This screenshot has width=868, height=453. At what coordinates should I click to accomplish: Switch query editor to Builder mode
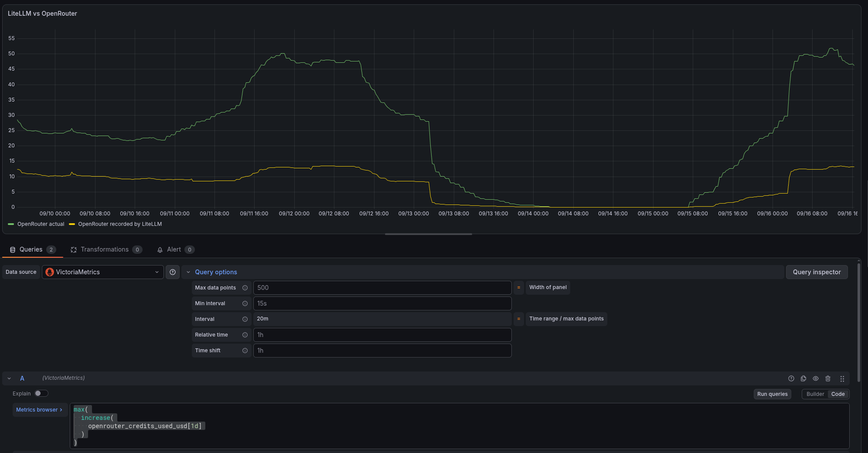click(x=815, y=394)
